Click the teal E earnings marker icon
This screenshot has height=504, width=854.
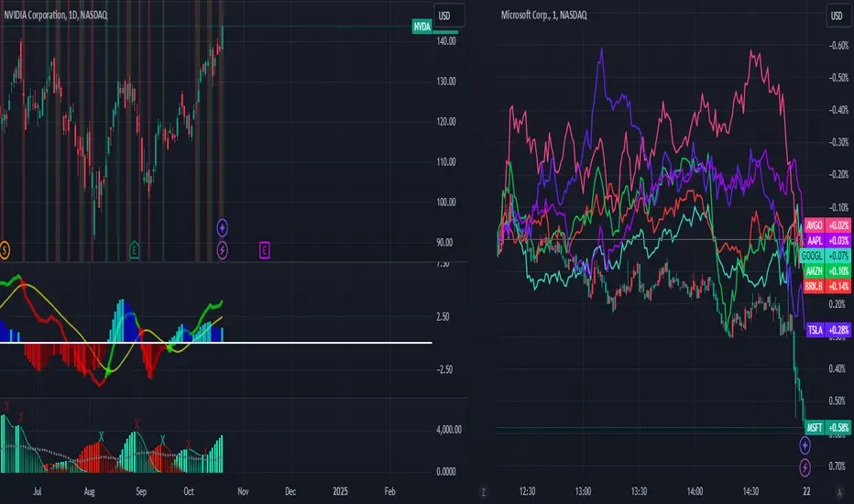[135, 249]
